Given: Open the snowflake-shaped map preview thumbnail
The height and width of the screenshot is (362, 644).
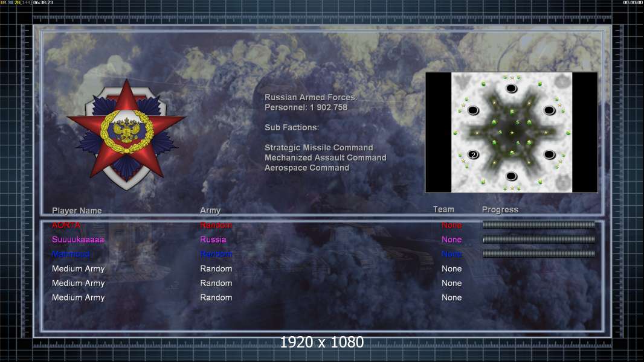Looking at the screenshot, I should click(511, 132).
